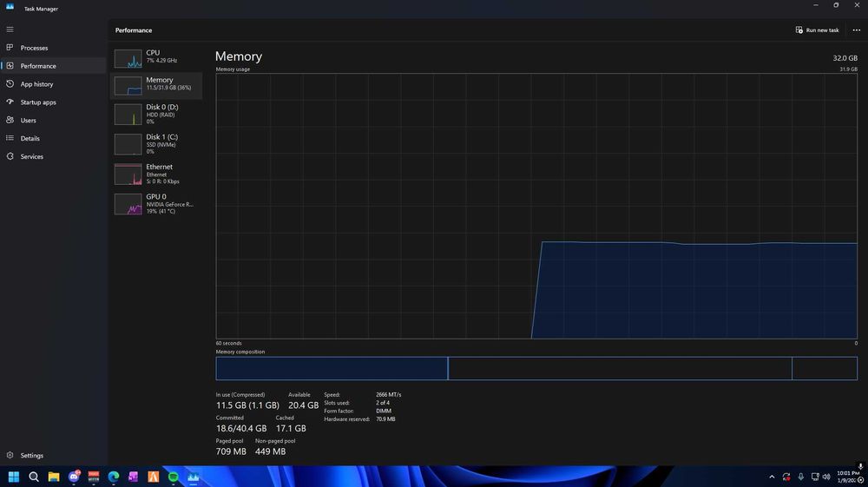This screenshot has width=868, height=487.
Task: Click the 32.0 GB total memory label
Action: (x=845, y=58)
